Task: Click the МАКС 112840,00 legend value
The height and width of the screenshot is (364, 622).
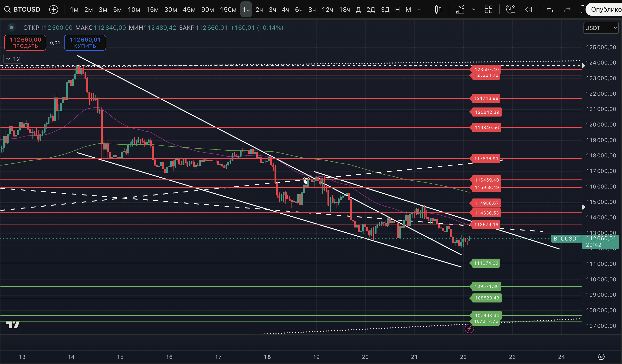Action: [101, 28]
